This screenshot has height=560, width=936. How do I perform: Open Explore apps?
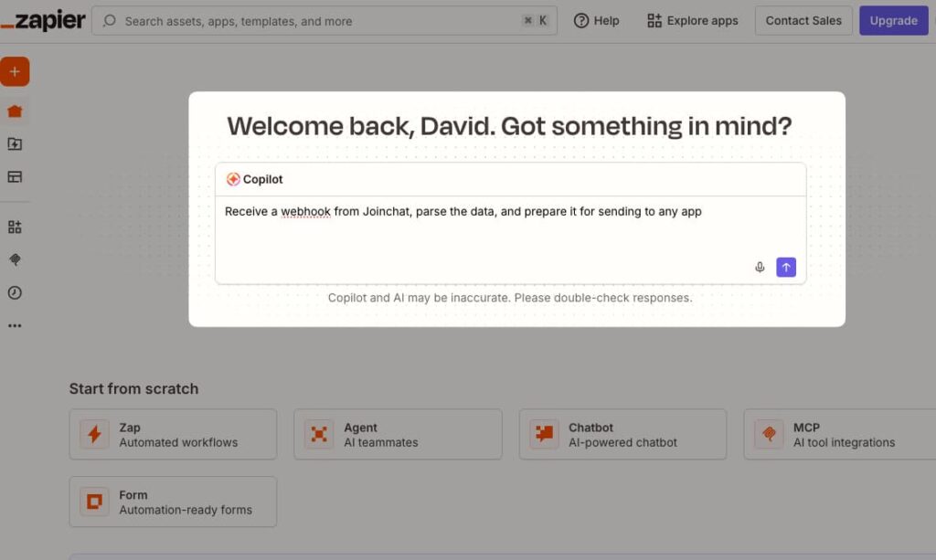pos(693,21)
